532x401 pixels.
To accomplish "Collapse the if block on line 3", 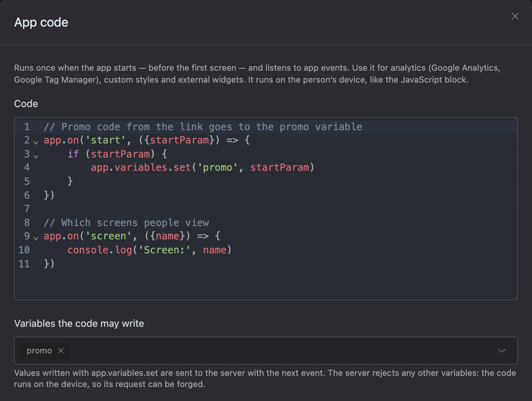I will pos(36,156).
